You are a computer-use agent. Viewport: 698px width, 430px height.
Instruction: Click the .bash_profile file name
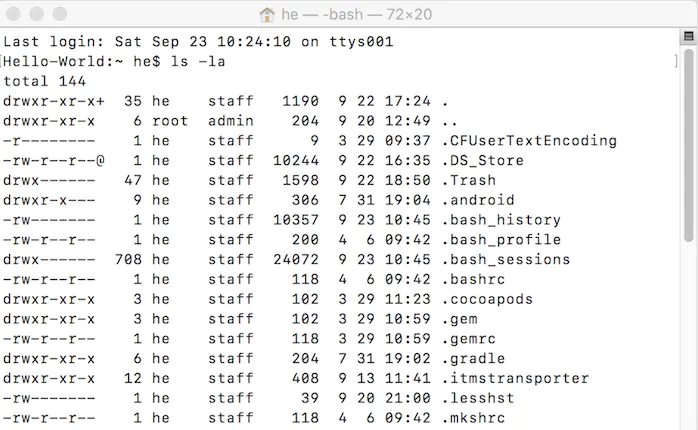pos(501,239)
